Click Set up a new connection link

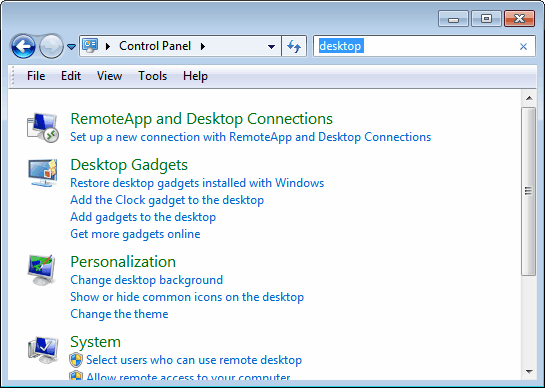[251, 137]
